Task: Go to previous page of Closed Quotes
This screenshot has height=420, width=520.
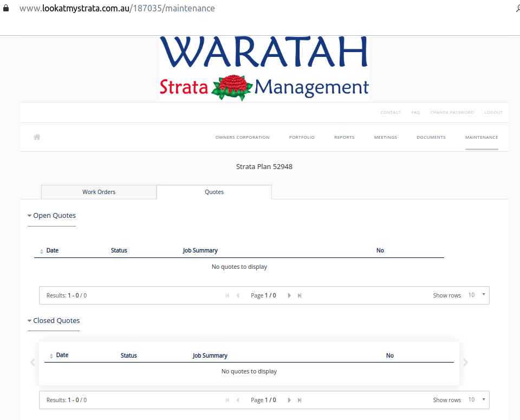Action: (238, 400)
